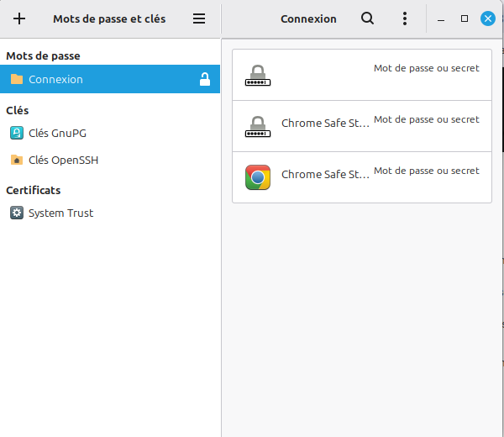Click the search magnifier icon
This screenshot has height=437, width=504.
(x=367, y=18)
